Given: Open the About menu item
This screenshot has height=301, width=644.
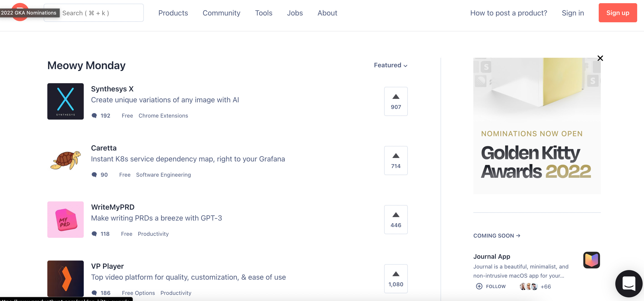Looking at the screenshot, I should pyautogui.click(x=327, y=13).
